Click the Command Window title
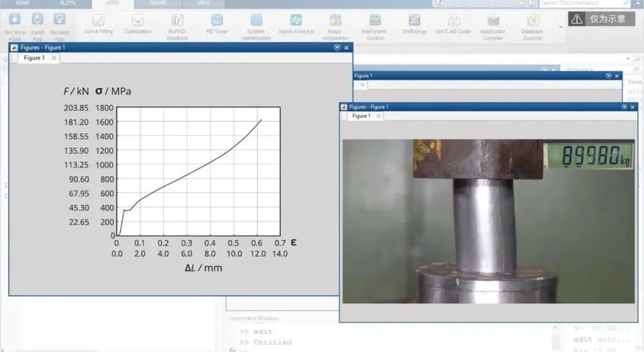The width and height of the screenshot is (644, 352). 253,319
